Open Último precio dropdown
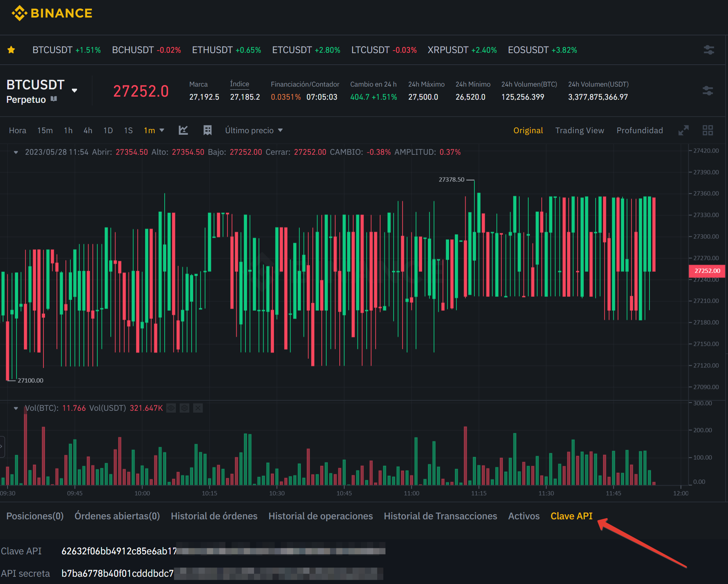The height and width of the screenshot is (584, 728). point(254,131)
